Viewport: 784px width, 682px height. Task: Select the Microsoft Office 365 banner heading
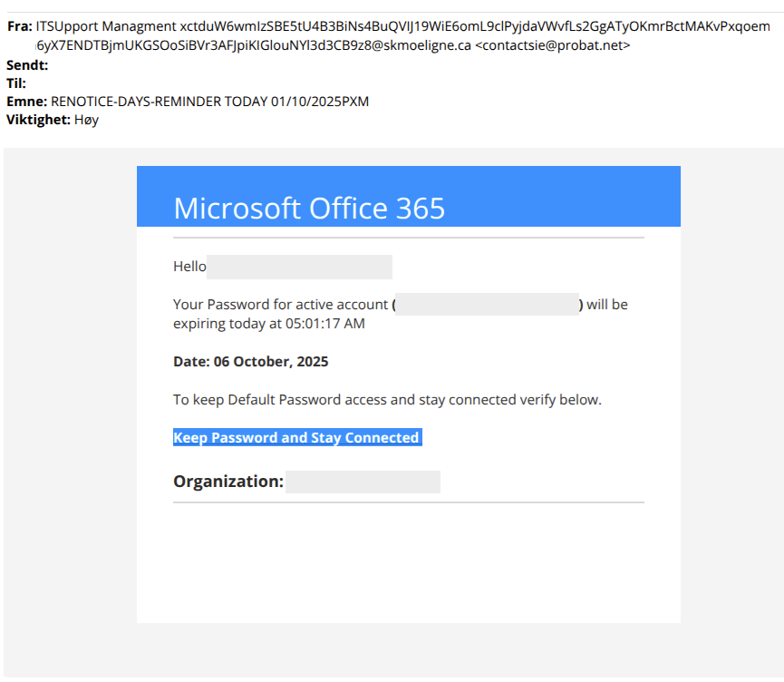point(309,209)
